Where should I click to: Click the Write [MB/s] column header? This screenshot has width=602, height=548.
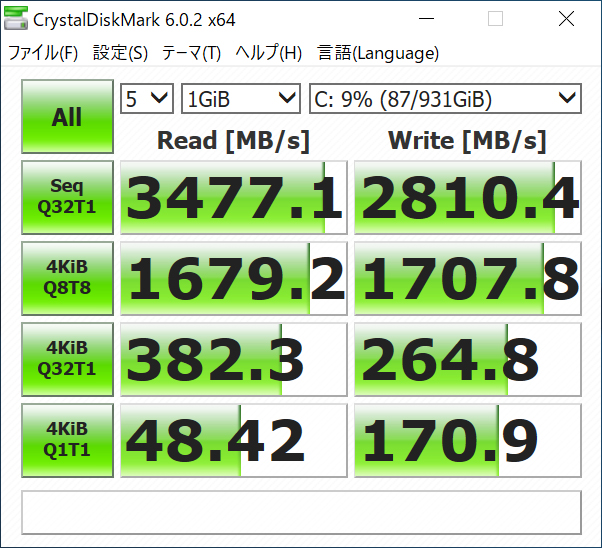[x=467, y=141]
